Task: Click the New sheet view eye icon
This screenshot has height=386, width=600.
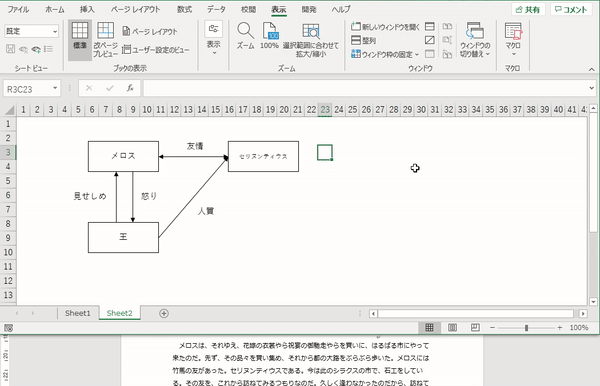Action: [36, 49]
